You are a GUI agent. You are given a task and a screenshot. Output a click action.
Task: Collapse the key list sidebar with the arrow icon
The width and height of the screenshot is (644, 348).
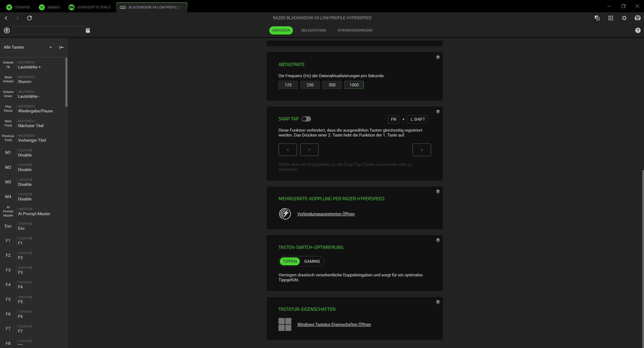pyautogui.click(x=62, y=47)
